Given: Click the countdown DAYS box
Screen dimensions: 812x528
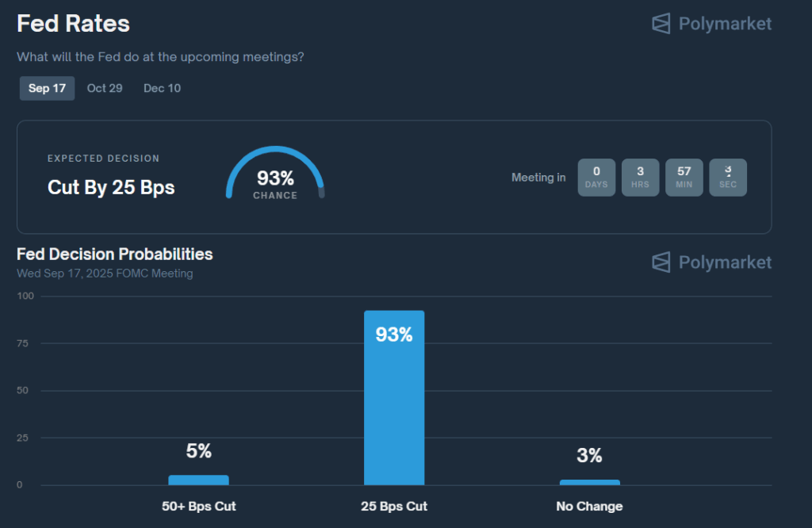Looking at the screenshot, I should point(596,177).
